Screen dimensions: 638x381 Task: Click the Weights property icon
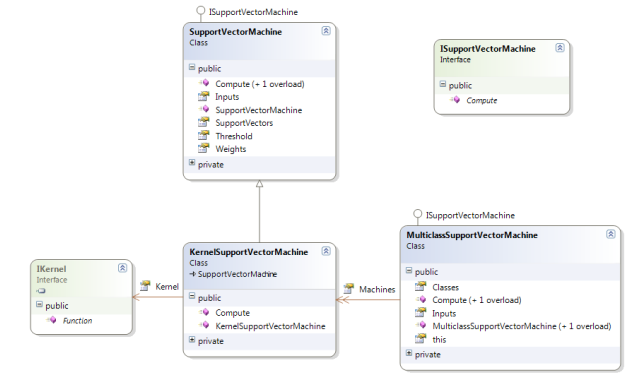203,149
